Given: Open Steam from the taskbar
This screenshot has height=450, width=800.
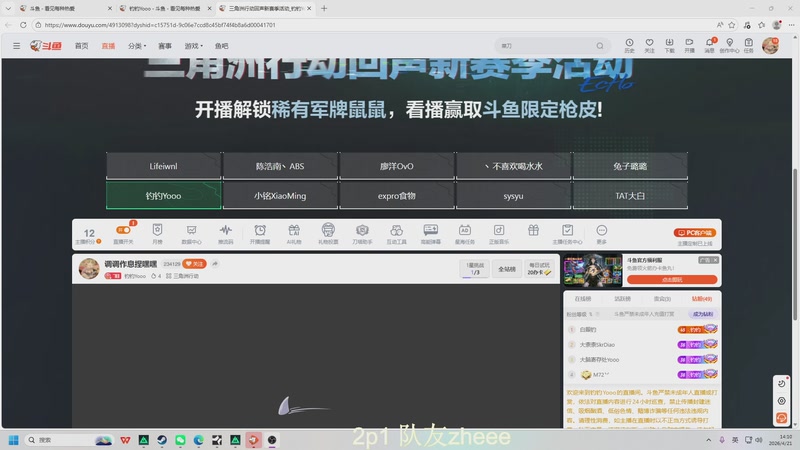Looking at the screenshot, I should pyautogui.click(x=162, y=440).
